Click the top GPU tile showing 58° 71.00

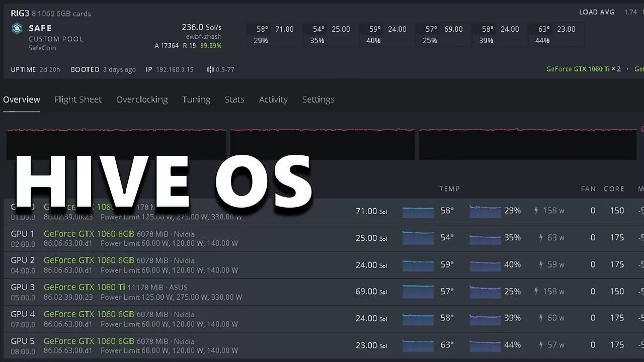(x=275, y=35)
